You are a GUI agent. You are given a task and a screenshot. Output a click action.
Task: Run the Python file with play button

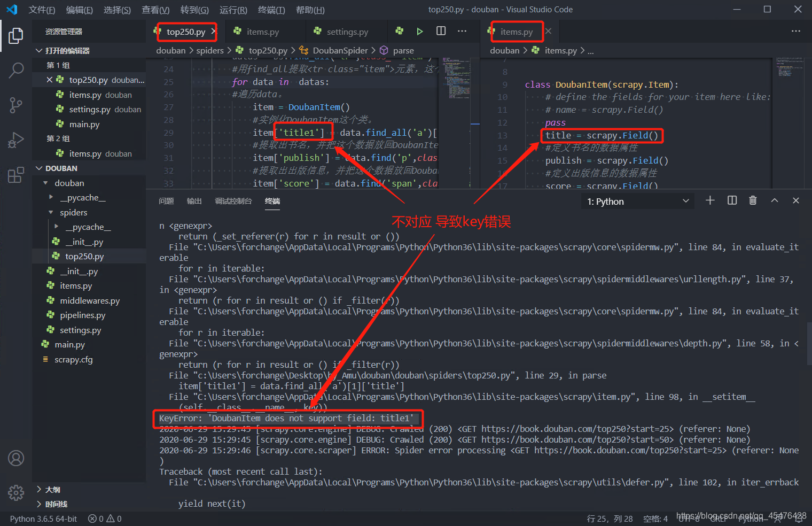coord(420,32)
